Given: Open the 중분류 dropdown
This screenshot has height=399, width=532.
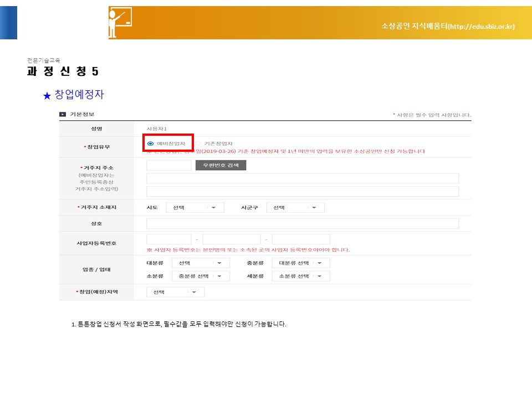Looking at the screenshot, I should 301,263.
